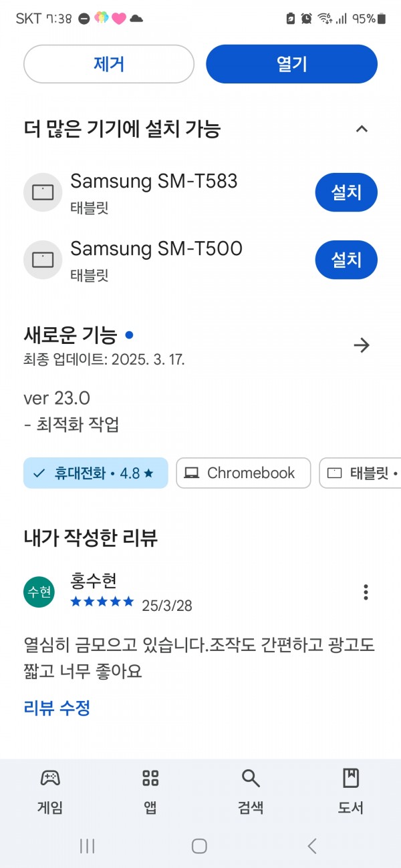Tap the 제거 uninstall button
Screen dimensions: 401x868
(x=109, y=64)
